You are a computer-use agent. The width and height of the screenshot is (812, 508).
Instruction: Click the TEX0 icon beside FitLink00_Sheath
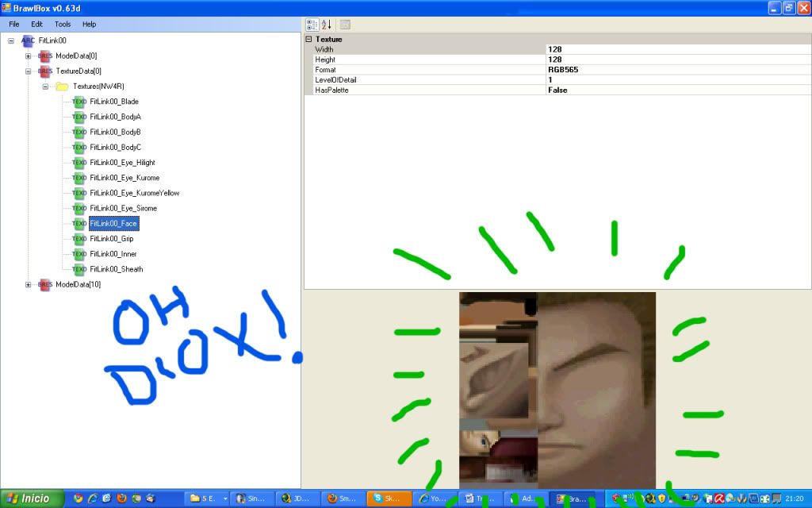click(x=79, y=269)
